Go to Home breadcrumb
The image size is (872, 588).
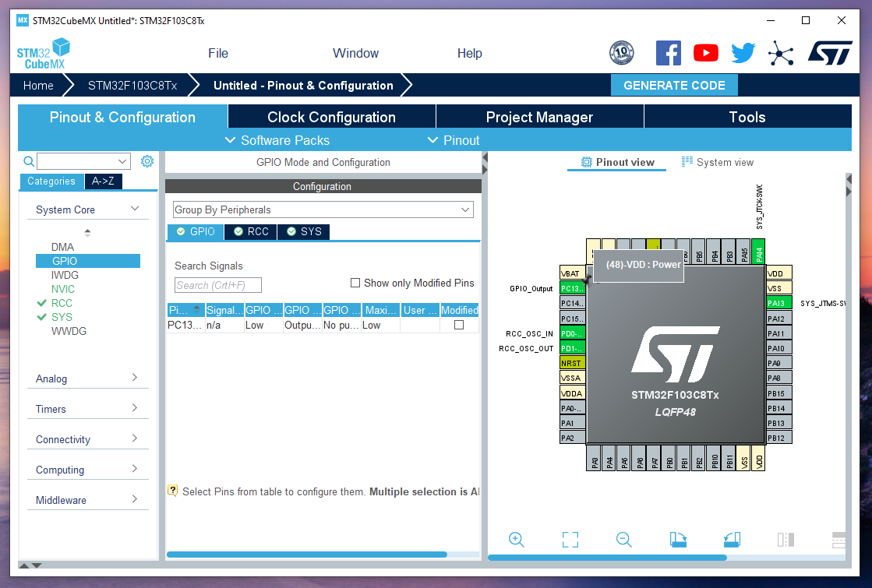38,86
